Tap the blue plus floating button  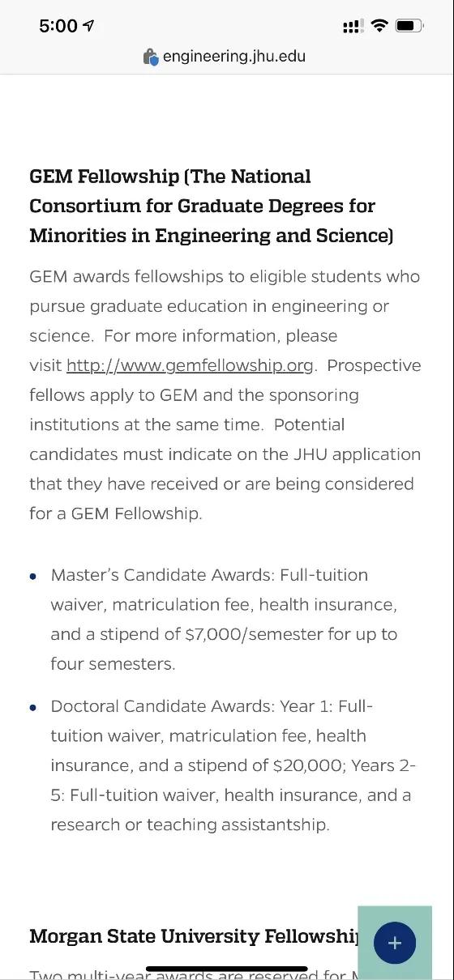(394, 943)
